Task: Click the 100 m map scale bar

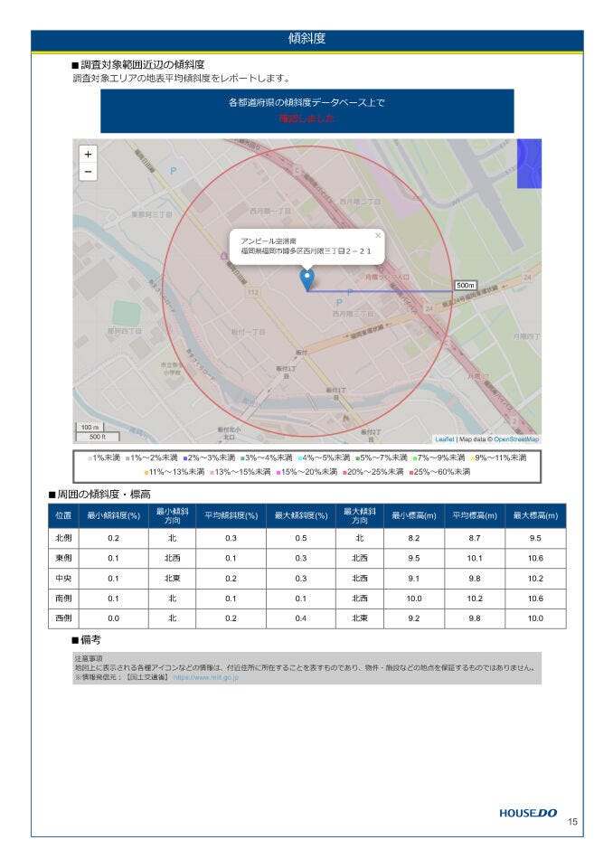Action: [90, 427]
